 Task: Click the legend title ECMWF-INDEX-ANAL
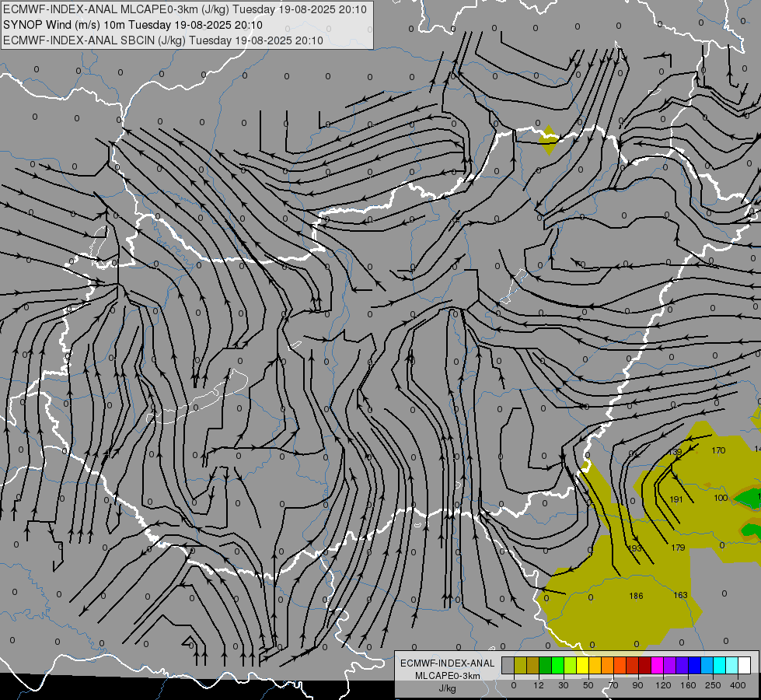(448, 663)
